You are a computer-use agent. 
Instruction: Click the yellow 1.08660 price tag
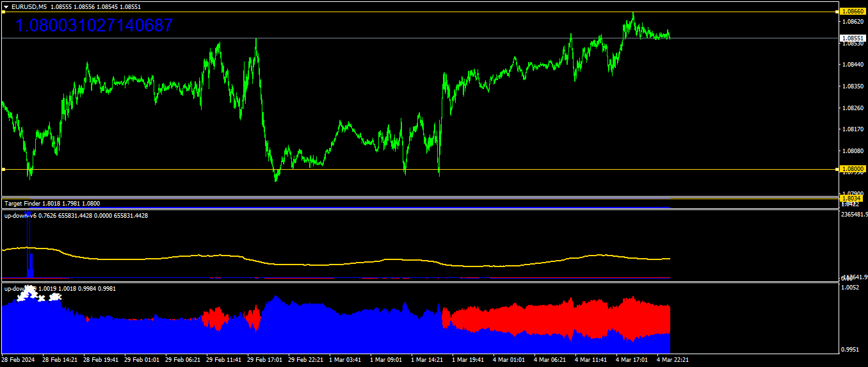[852, 12]
